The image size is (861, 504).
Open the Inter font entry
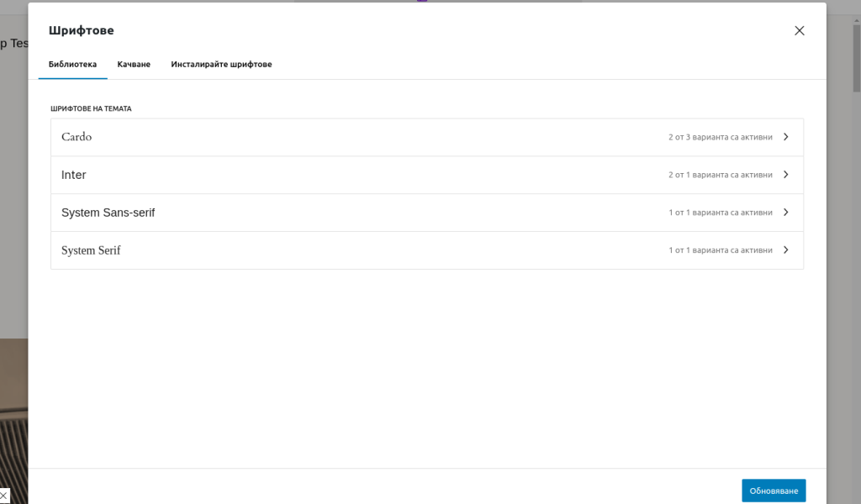pos(74,175)
